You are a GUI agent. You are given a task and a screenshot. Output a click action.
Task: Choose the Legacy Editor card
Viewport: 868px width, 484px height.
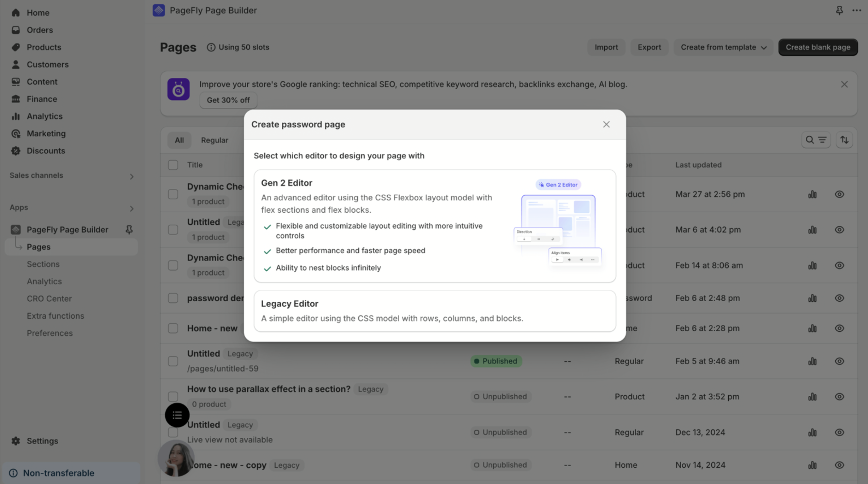point(435,311)
